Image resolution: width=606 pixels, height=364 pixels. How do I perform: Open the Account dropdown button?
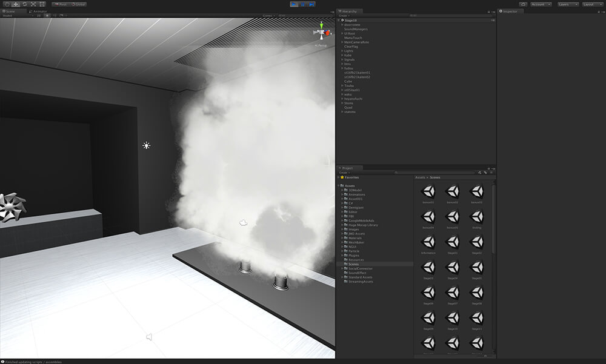tap(540, 4)
